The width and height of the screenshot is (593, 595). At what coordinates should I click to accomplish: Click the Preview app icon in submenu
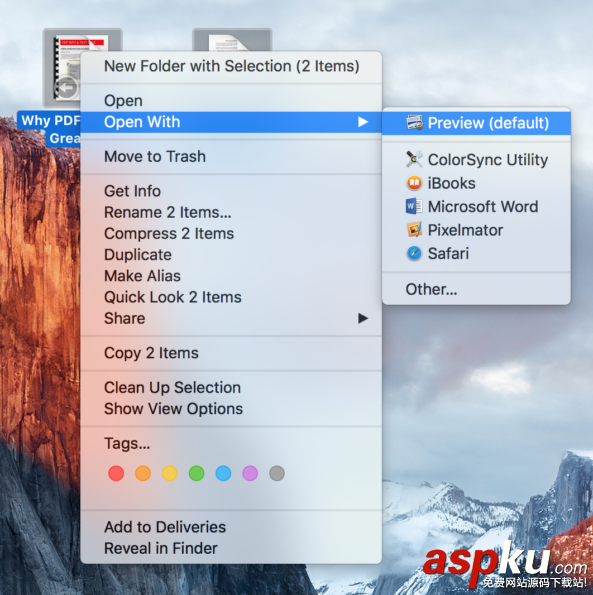[x=414, y=123]
